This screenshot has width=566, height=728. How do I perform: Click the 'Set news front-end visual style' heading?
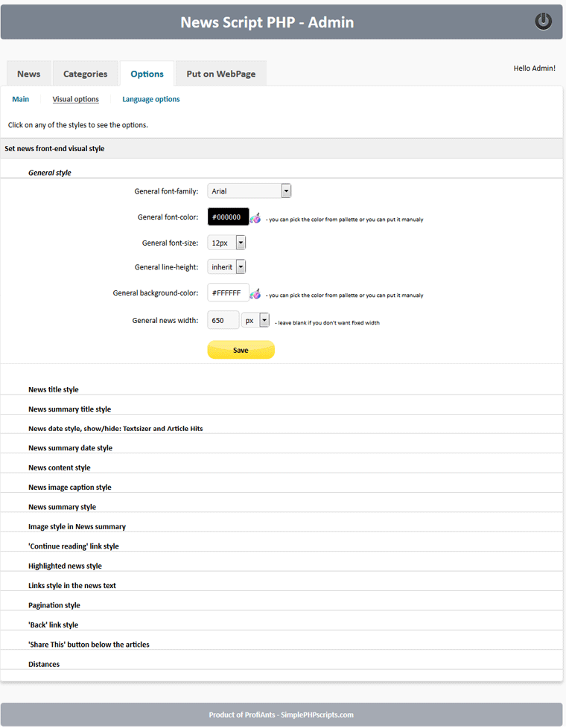point(54,149)
